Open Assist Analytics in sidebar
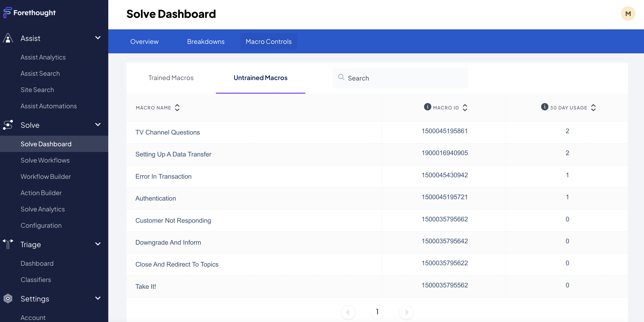 43,57
